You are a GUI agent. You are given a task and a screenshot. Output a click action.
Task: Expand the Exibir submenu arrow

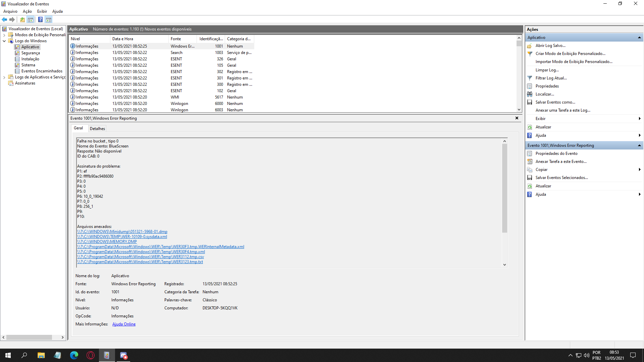coord(640,119)
